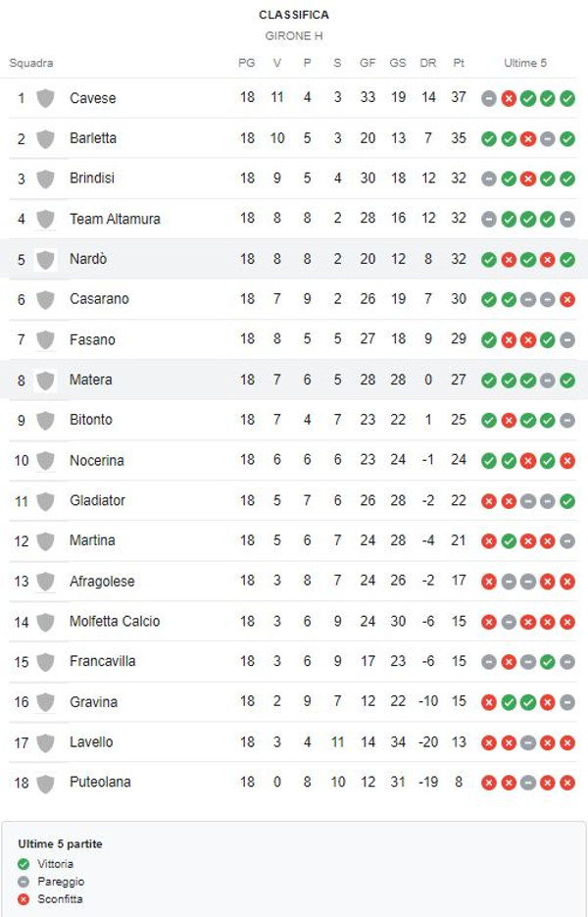Click the Matera team shield icon
This screenshot has width=588, height=917.
[x=45, y=381]
